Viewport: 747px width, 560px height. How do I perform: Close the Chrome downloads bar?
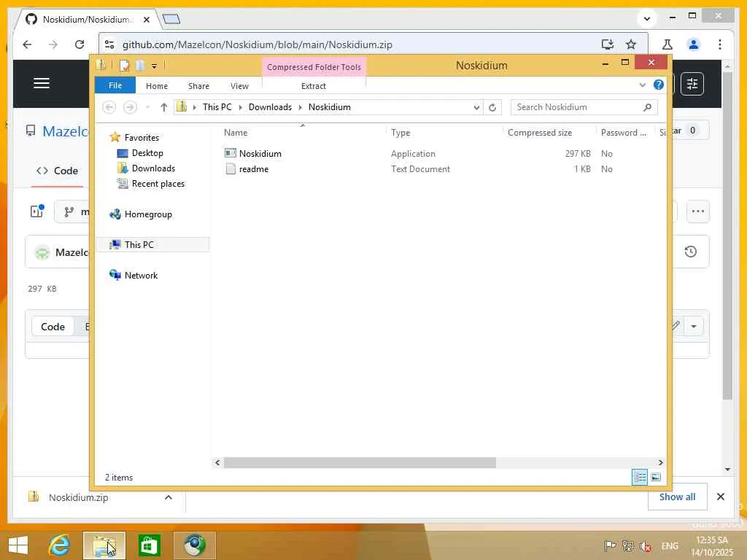pos(720,497)
